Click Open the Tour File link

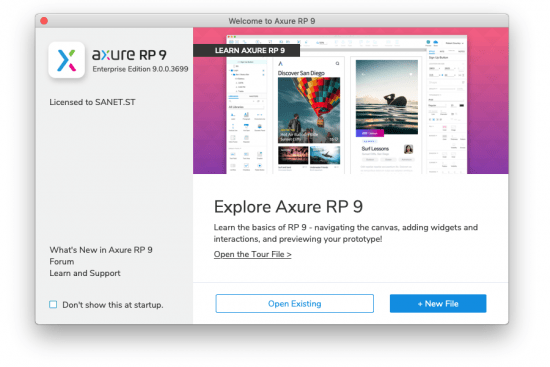point(253,254)
